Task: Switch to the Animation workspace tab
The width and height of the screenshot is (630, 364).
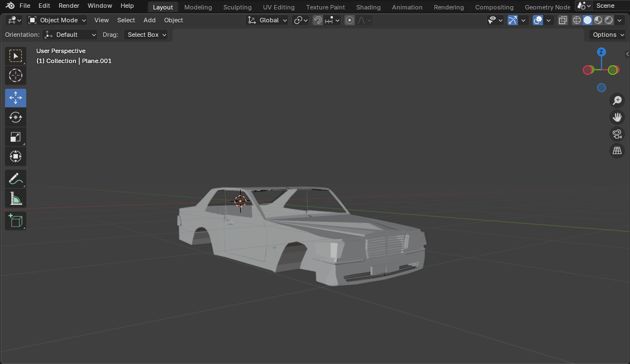Action: click(x=407, y=7)
